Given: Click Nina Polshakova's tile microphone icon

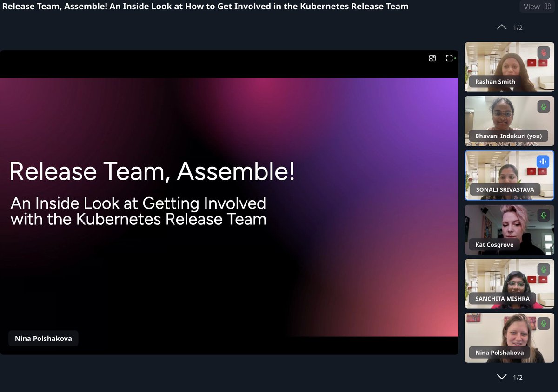Looking at the screenshot, I should [543, 324].
